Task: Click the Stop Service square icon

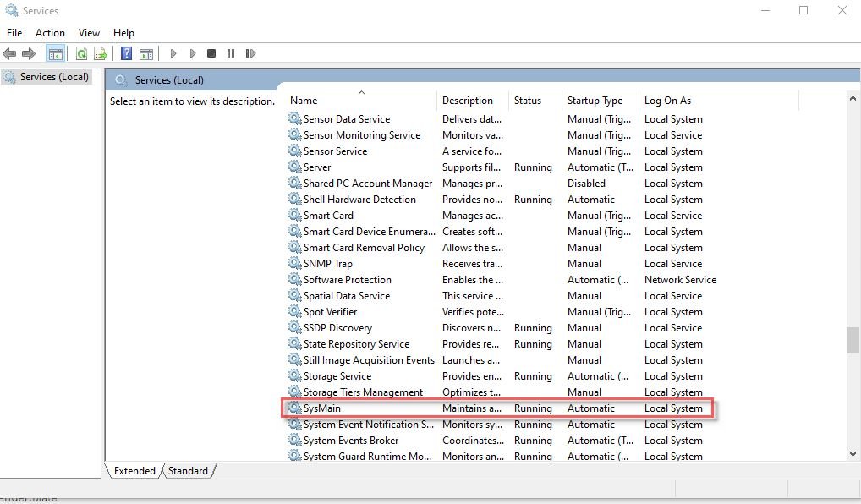Action: [211, 53]
